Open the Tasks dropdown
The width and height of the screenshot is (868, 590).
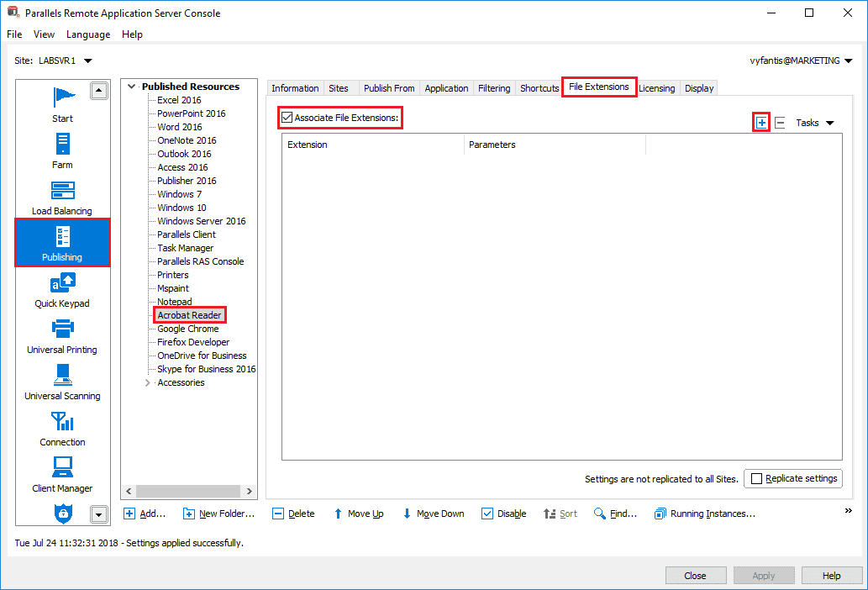815,123
